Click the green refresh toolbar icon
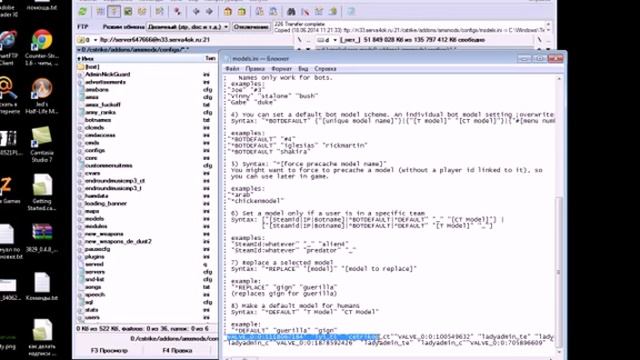640x360 pixels. click(x=83, y=11)
